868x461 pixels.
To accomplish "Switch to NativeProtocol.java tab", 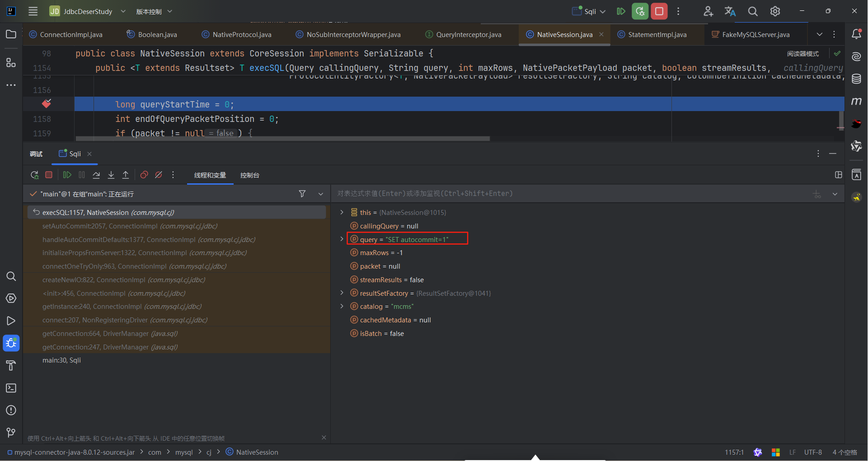I will pyautogui.click(x=236, y=34).
